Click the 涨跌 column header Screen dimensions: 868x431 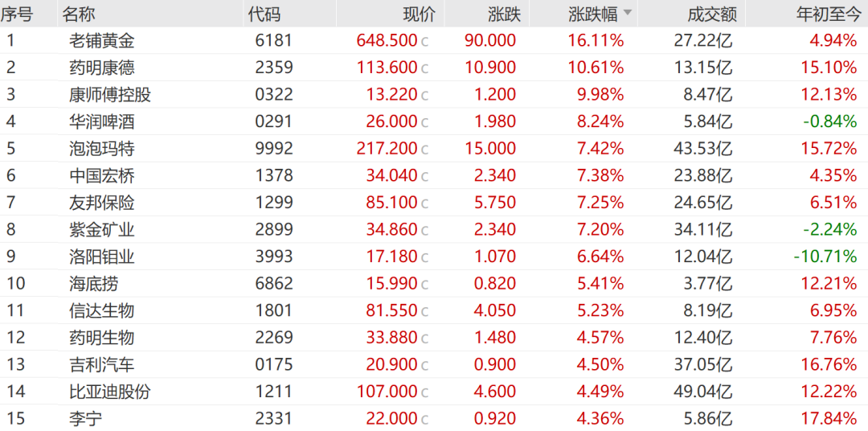(x=504, y=14)
